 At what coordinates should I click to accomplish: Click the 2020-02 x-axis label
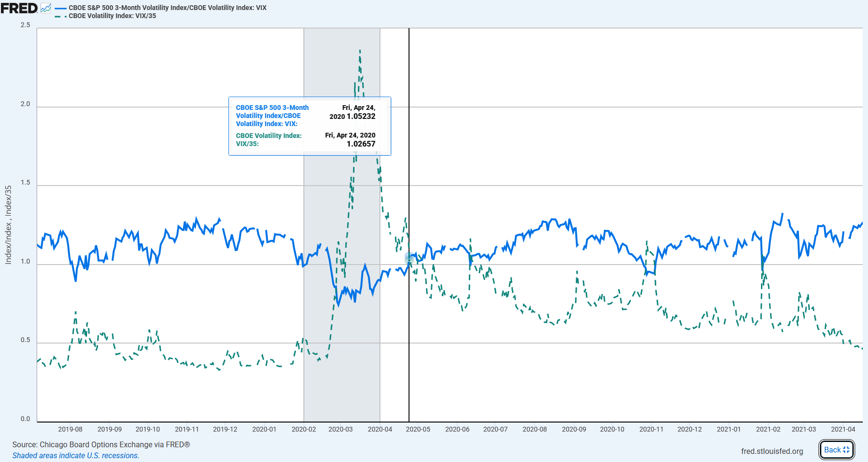[x=304, y=429]
